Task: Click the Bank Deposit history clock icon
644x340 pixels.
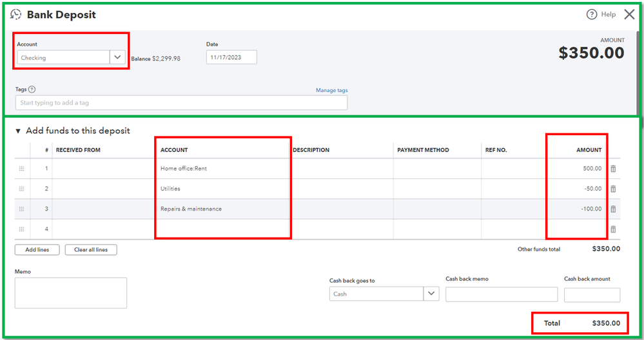Action: (16, 14)
